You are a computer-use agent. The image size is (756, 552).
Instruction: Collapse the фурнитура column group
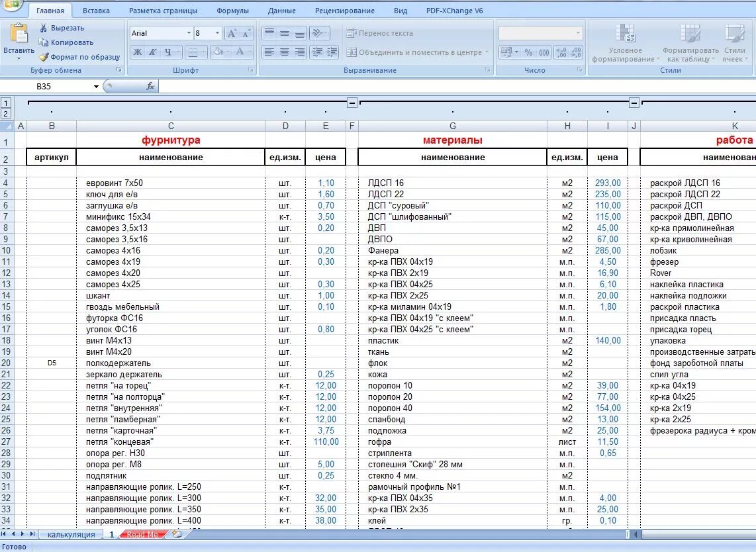pyautogui.click(x=352, y=103)
